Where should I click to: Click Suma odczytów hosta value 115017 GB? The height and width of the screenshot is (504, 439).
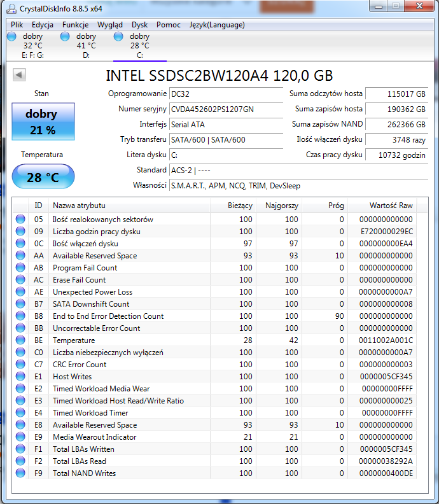point(397,94)
